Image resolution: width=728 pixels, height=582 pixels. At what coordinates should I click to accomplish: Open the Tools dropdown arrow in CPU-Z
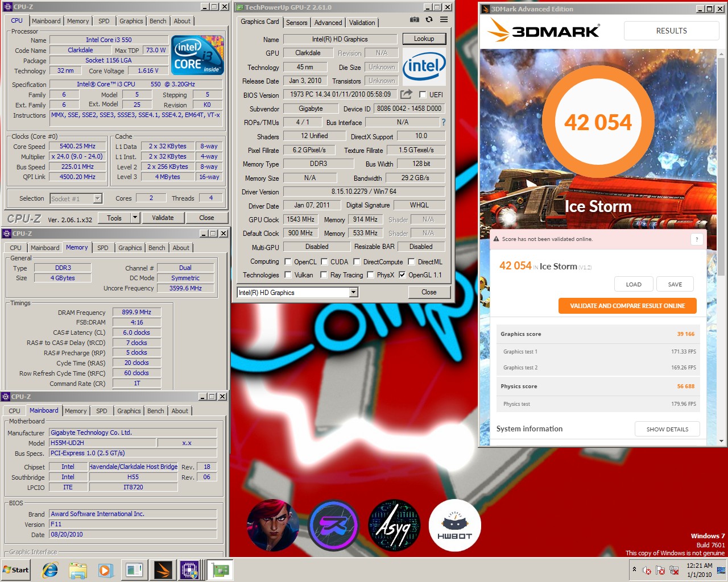point(135,218)
